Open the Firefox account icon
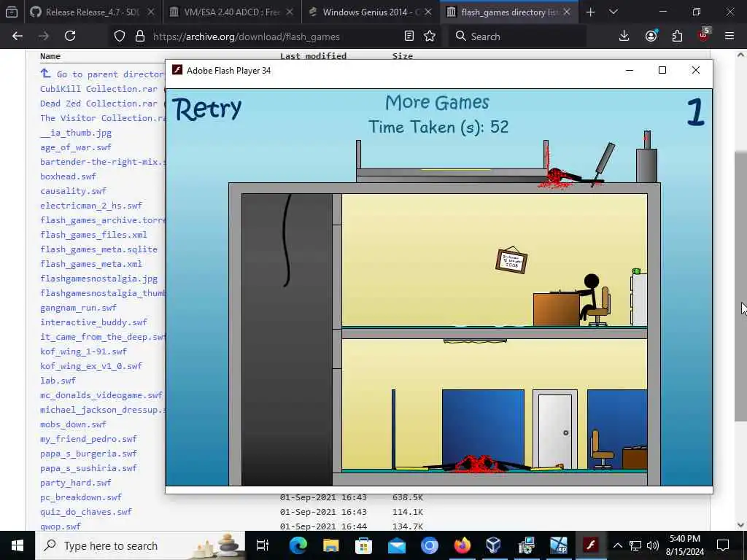This screenshot has height=560, width=747. click(x=651, y=36)
